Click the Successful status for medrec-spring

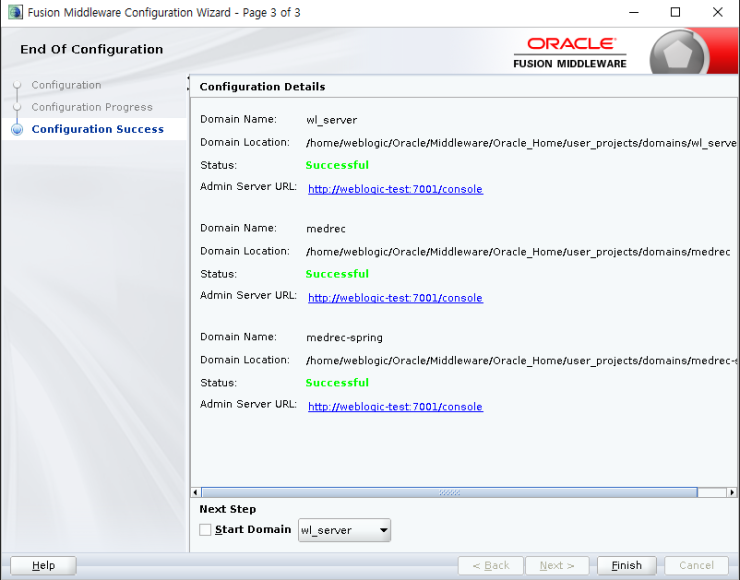337,383
